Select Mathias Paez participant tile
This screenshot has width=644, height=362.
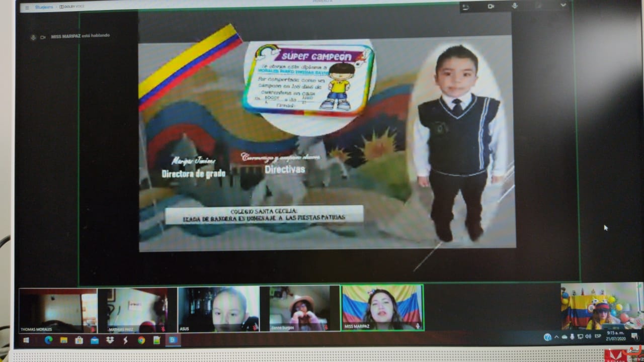click(137, 309)
